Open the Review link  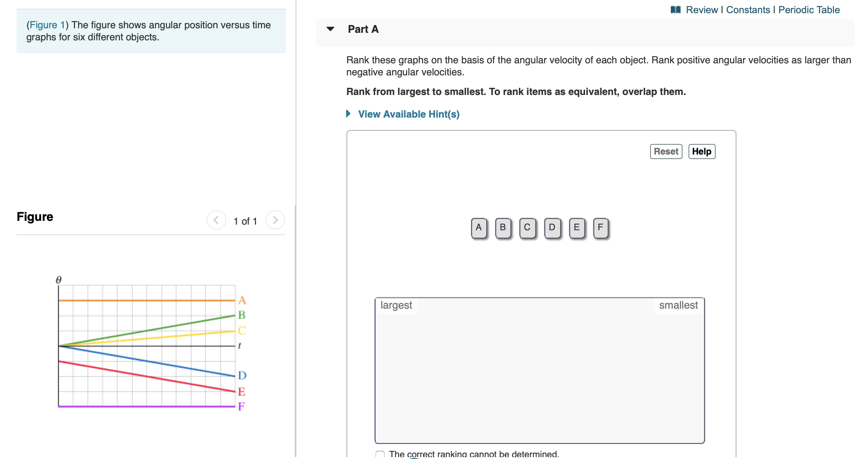[702, 9]
